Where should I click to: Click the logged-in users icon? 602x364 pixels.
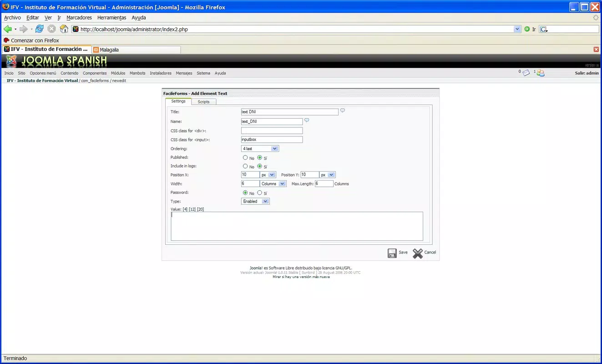pos(541,73)
